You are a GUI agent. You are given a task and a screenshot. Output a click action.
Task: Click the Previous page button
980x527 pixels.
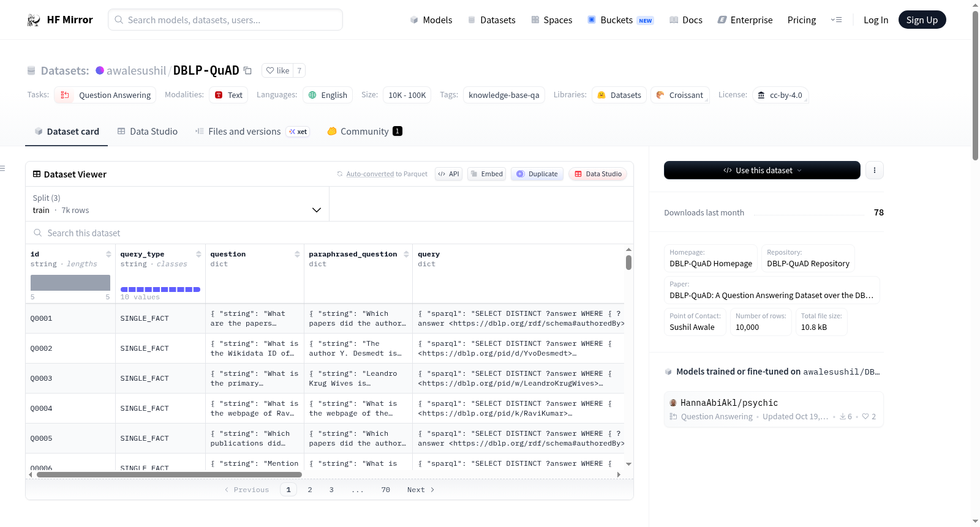pyautogui.click(x=247, y=490)
